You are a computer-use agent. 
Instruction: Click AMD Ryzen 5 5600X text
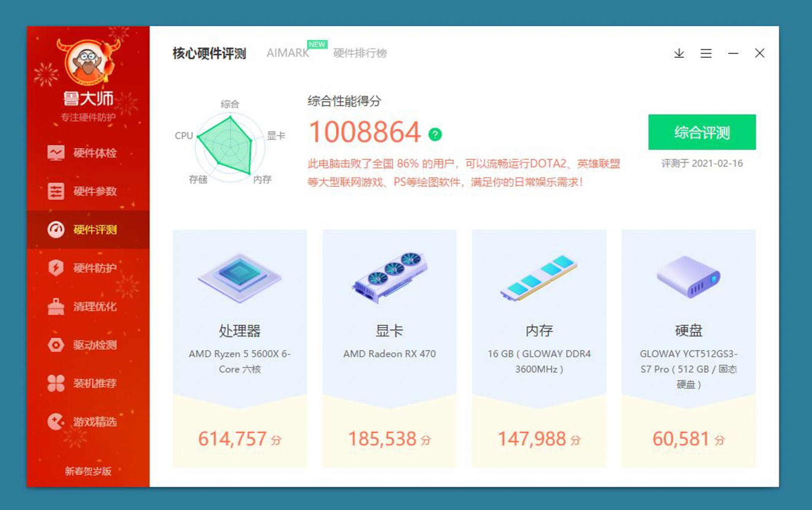pos(240,361)
